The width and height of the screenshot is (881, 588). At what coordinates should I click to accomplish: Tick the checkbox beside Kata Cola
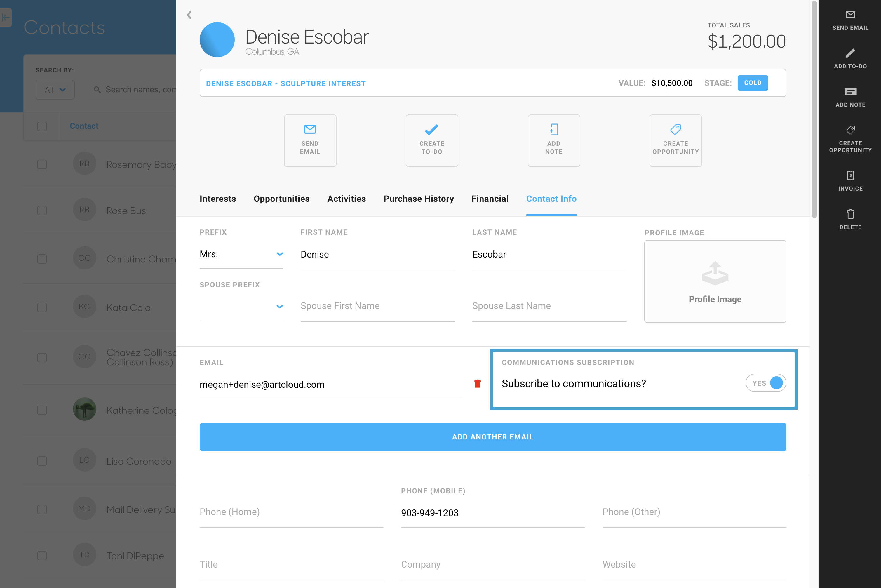pos(42,307)
